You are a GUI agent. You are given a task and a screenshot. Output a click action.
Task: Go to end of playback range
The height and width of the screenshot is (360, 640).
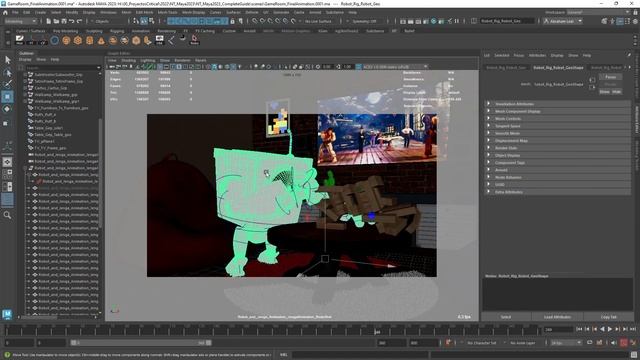tap(633, 329)
